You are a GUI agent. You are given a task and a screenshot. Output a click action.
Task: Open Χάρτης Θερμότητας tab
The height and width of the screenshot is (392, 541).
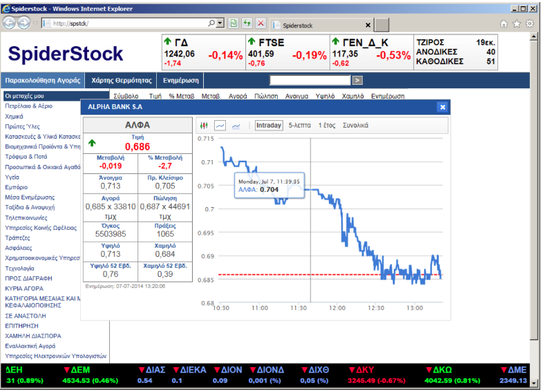pos(121,80)
